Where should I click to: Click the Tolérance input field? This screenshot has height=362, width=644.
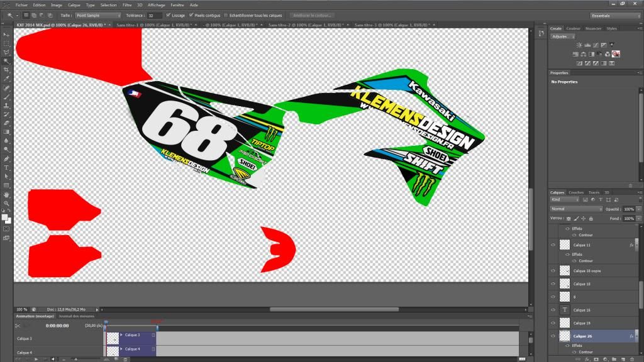(x=154, y=15)
